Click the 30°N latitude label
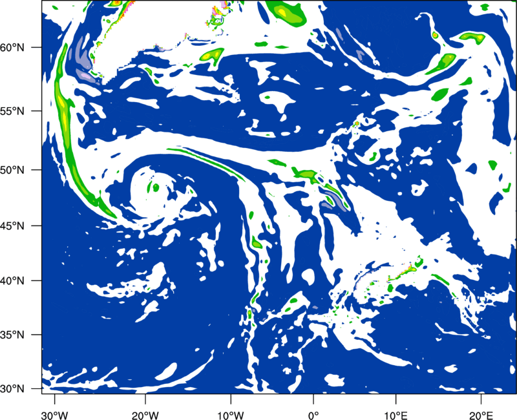517x420 pixels. coord(12,389)
